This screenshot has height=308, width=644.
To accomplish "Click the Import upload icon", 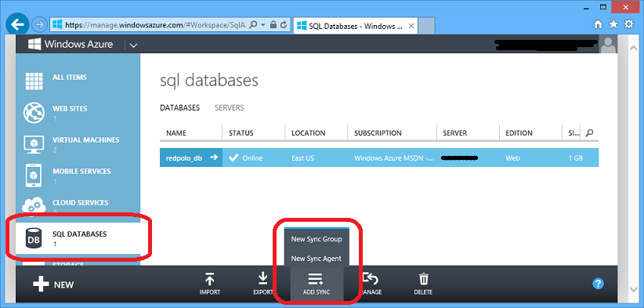I will 209,279.
